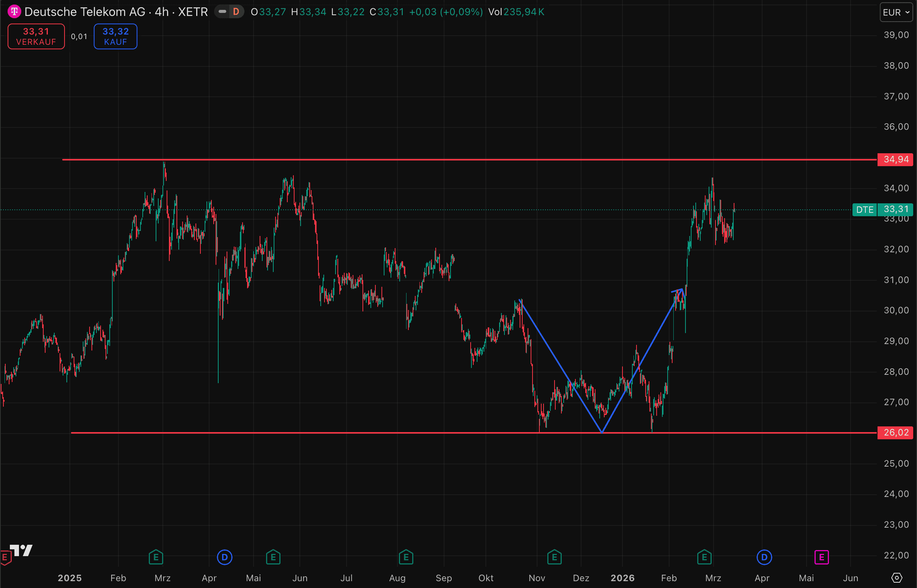Click the pink upcoming earnings E marker
917x588 pixels.
tap(821, 557)
